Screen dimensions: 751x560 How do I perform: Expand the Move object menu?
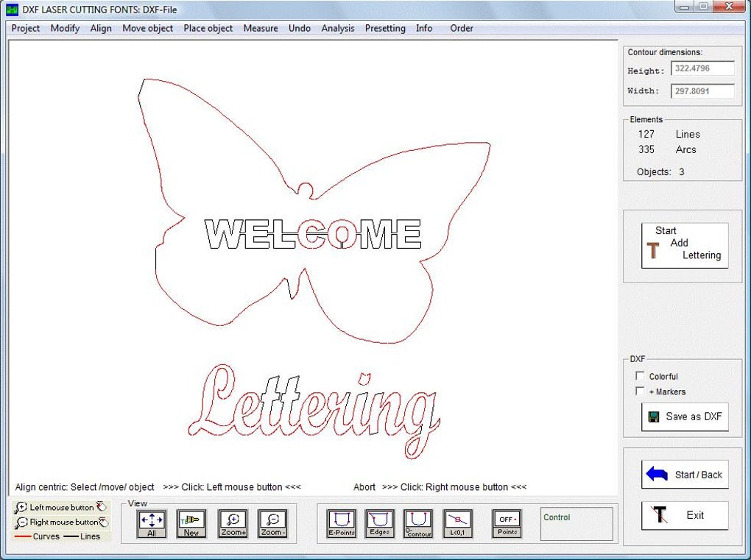coord(147,29)
